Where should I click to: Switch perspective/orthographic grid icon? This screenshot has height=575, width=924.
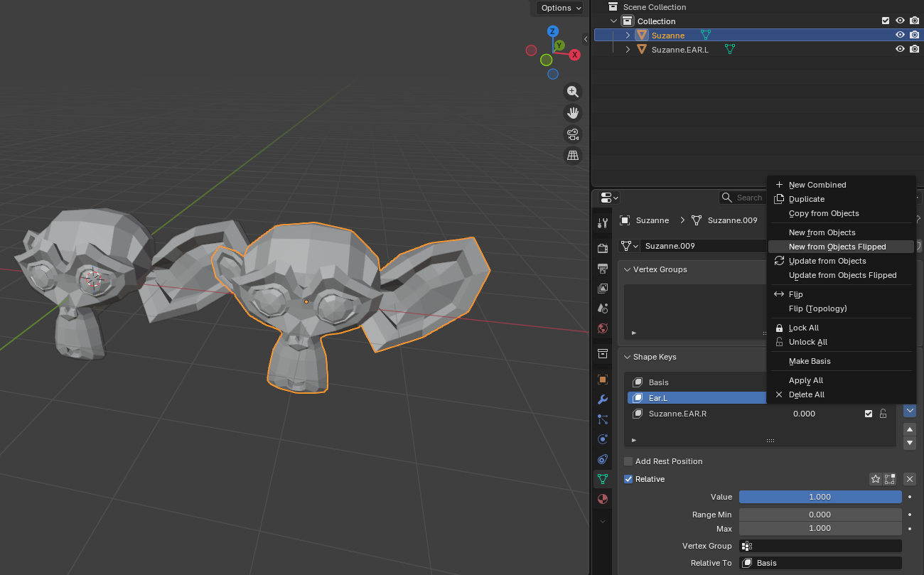[573, 155]
